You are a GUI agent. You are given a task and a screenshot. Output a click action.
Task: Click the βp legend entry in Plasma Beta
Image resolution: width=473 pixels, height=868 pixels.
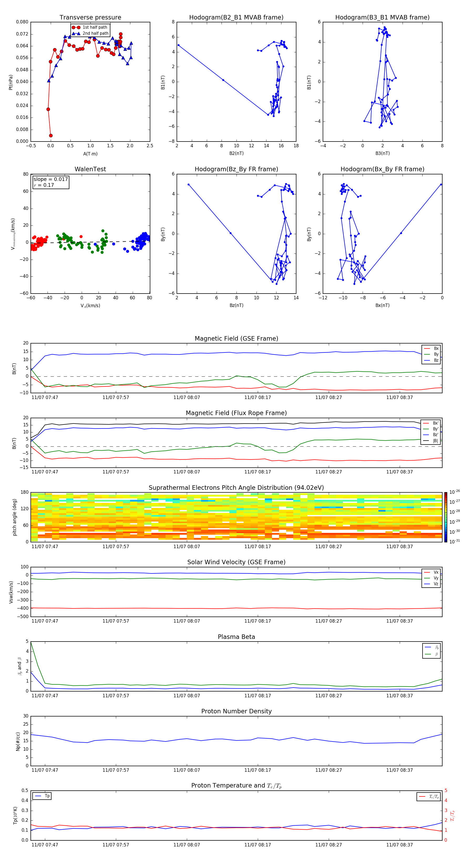pyautogui.click(x=432, y=647)
